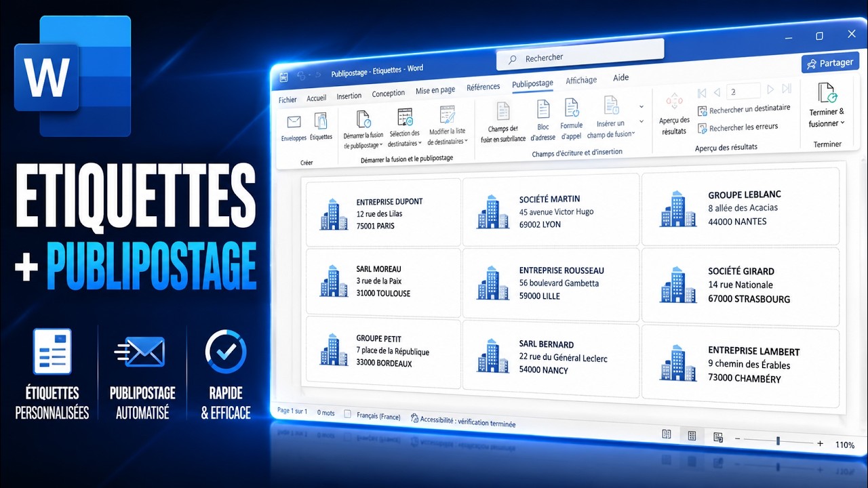
Task: Switch to Read Mode view icon
Action: point(667,434)
